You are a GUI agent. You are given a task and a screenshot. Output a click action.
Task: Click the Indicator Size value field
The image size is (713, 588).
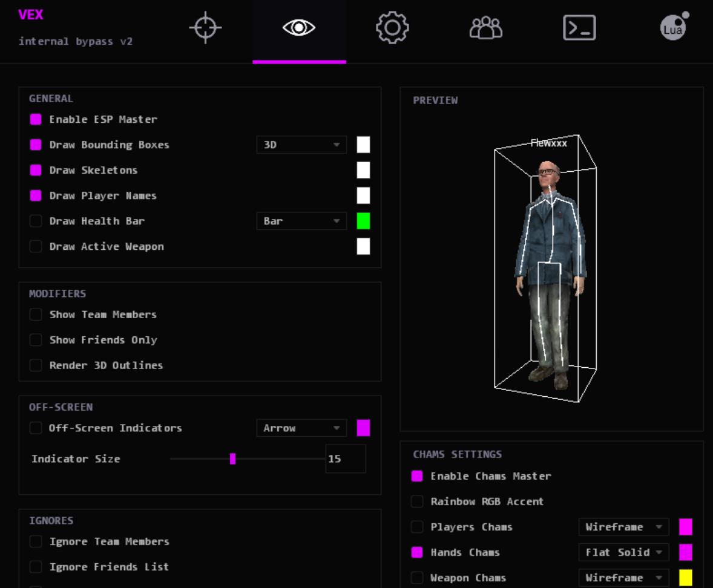[346, 459]
